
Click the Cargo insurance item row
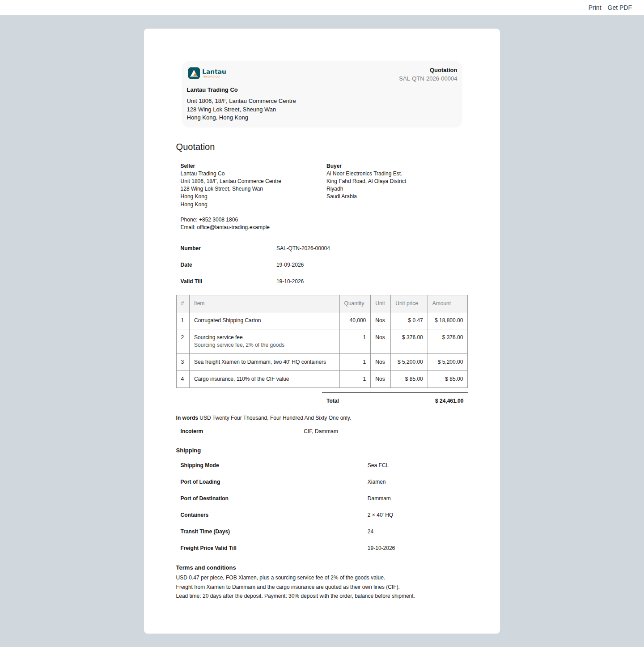point(322,379)
